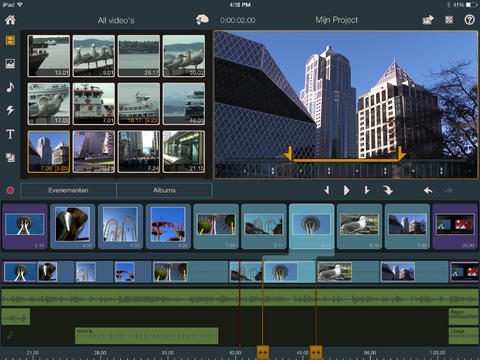Select the metal sculpture storyboard card
480x360 pixels.
pos(73,227)
